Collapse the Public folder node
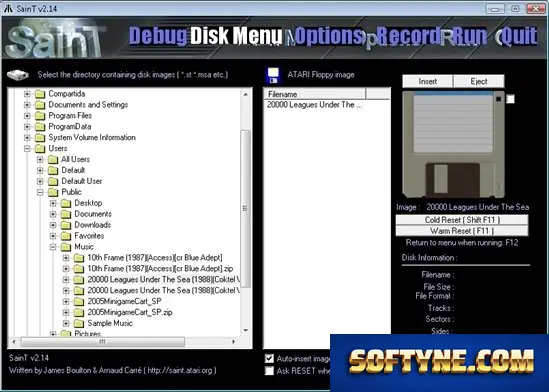 pos(40,192)
